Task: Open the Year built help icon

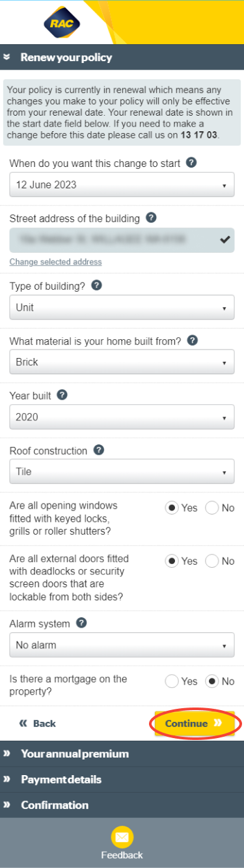Action: 62,394
